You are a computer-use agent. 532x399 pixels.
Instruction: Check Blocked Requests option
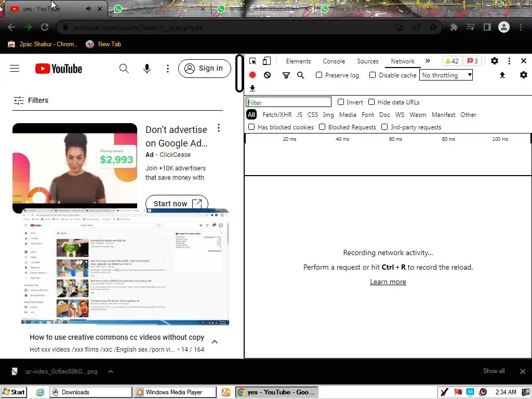(322, 127)
